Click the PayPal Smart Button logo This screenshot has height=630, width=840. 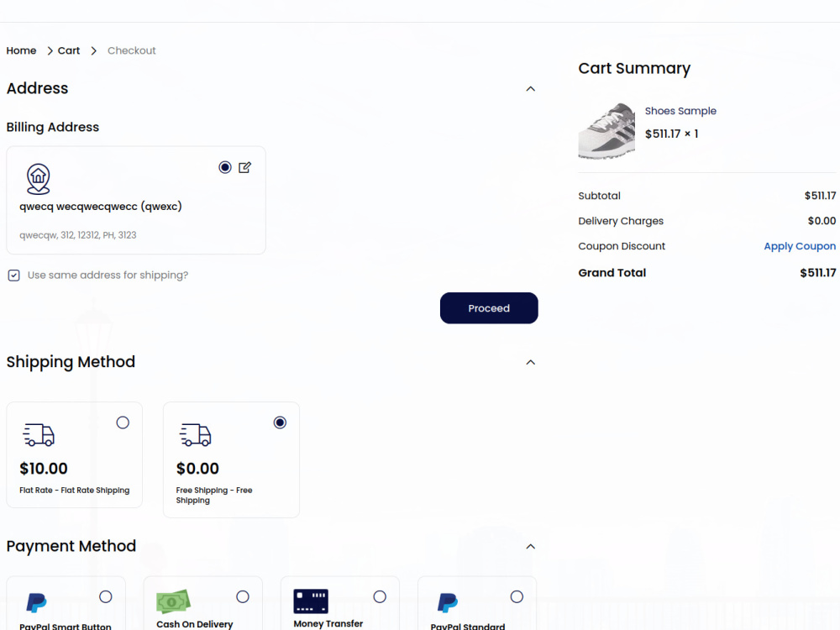(x=36, y=602)
